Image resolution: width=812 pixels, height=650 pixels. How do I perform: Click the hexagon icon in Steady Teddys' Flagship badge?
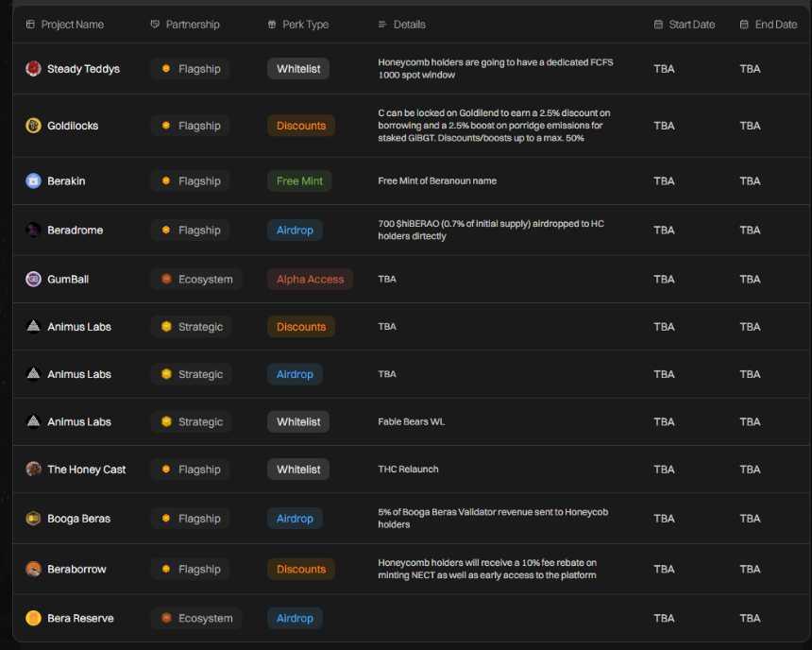(166, 68)
